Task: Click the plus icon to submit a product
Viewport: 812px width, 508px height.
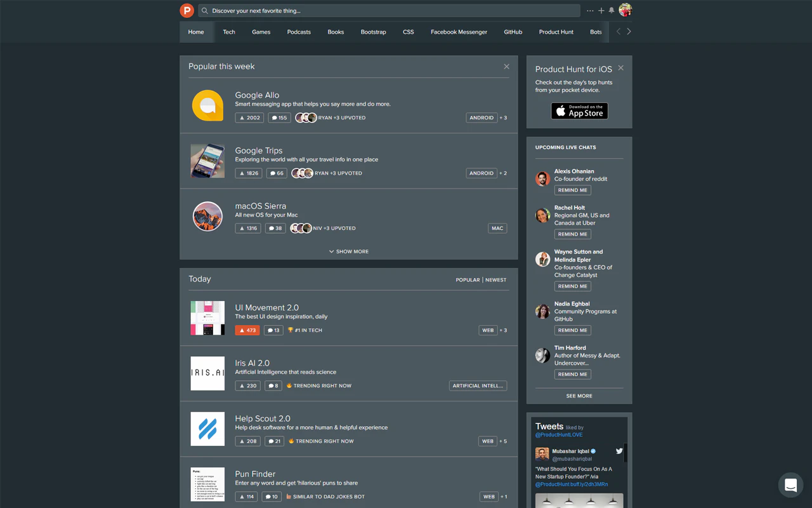Action: (601, 11)
